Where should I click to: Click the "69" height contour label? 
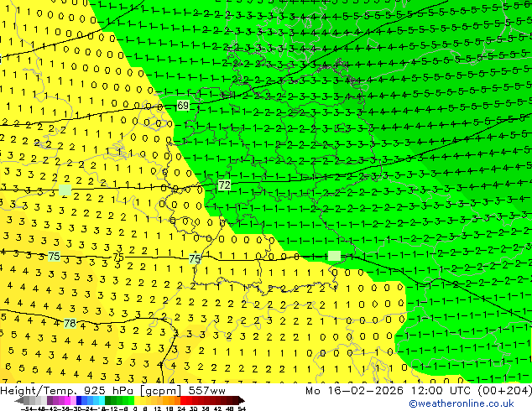[x=183, y=106]
